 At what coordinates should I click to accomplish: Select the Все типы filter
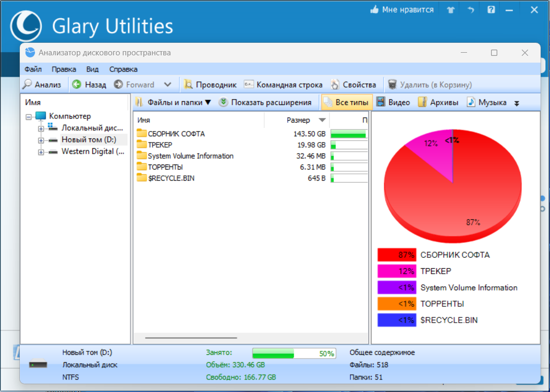click(x=346, y=102)
